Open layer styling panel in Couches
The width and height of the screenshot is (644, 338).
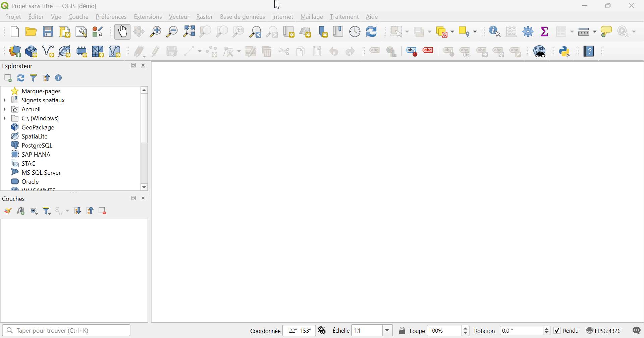(8, 211)
